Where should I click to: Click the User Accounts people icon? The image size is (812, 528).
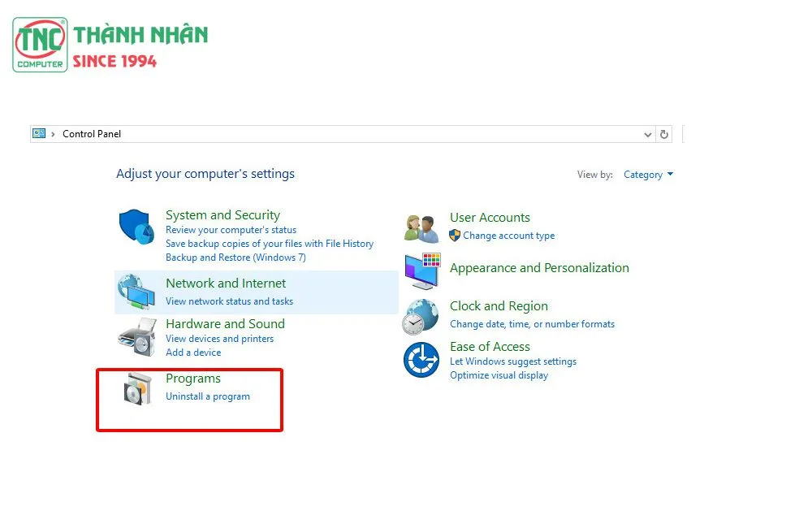tap(421, 228)
